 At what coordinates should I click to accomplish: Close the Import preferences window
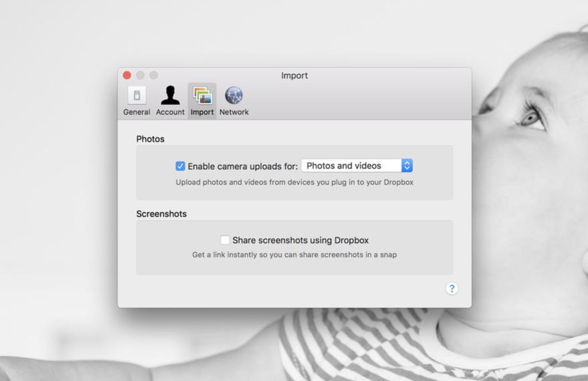127,75
